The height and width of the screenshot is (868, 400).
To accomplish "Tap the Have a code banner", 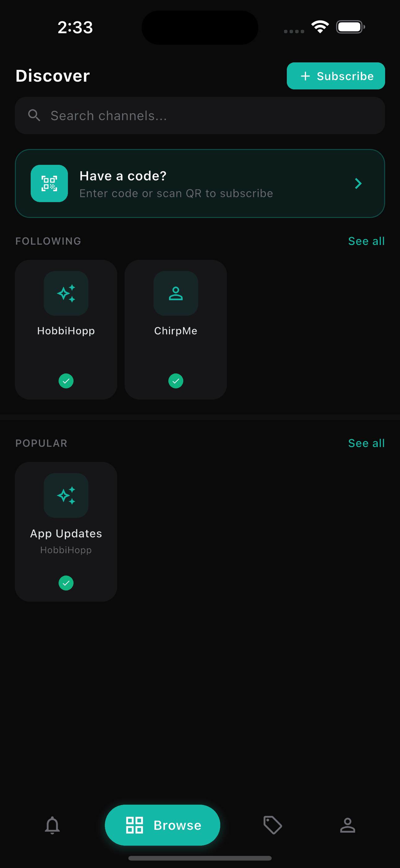I will pyautogui.click(x=200, y=183).
